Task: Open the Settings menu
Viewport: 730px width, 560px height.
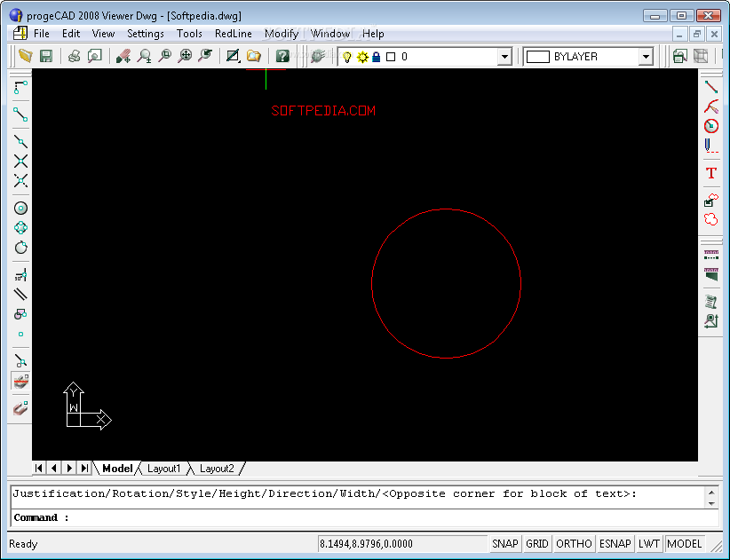Action: tap(146, 34)
